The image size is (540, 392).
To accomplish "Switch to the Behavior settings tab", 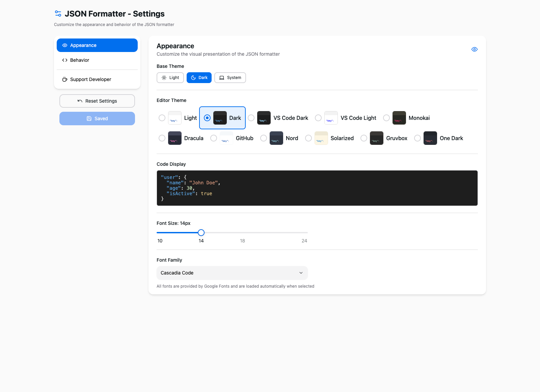I will tap(97, 60).
